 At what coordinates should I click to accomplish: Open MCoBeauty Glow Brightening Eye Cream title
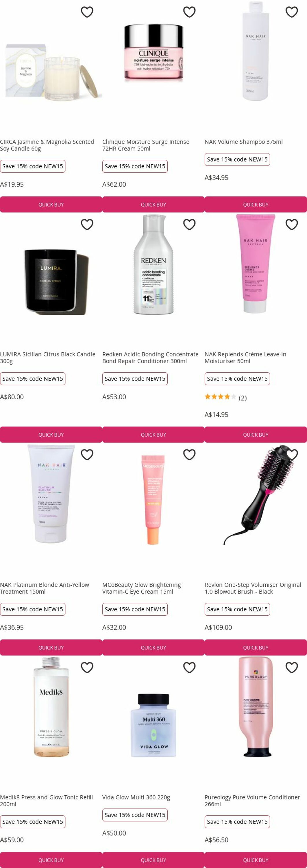pos(141,588)
